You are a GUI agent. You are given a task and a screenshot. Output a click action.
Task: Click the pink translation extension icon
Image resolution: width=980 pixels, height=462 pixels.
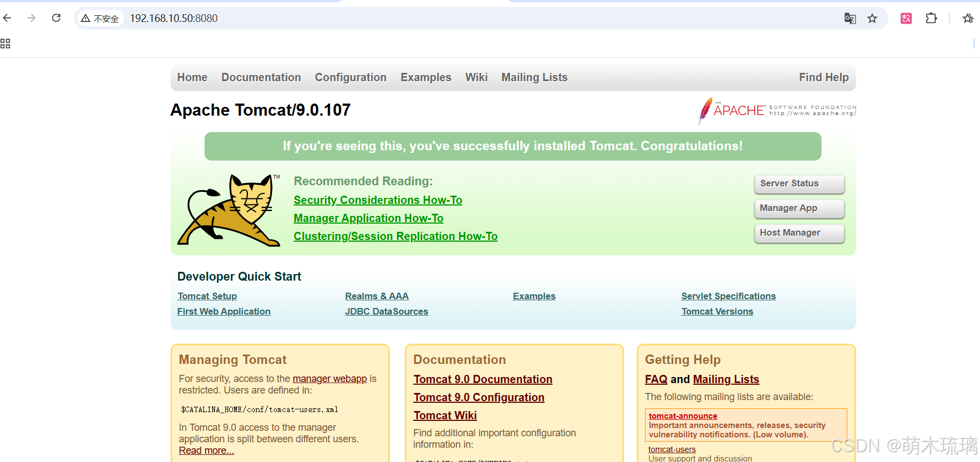906,19
